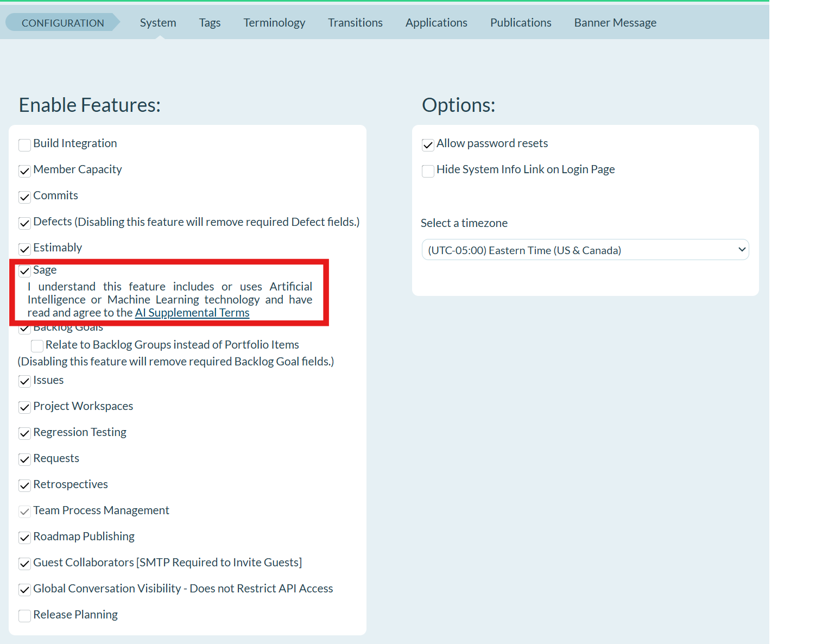The height and width of the screenshot is (644, 822).
Task: Uncheck Allow password resets option
Action: (428, 145)
